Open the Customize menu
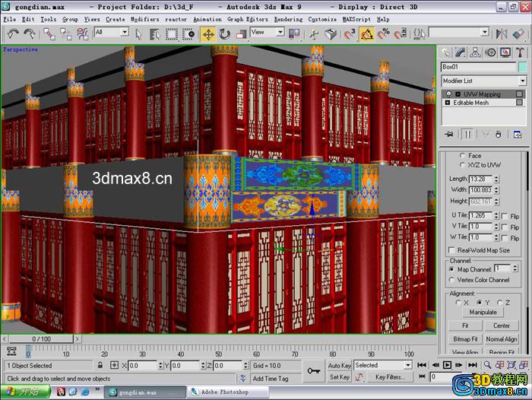 tap(322, 19)
